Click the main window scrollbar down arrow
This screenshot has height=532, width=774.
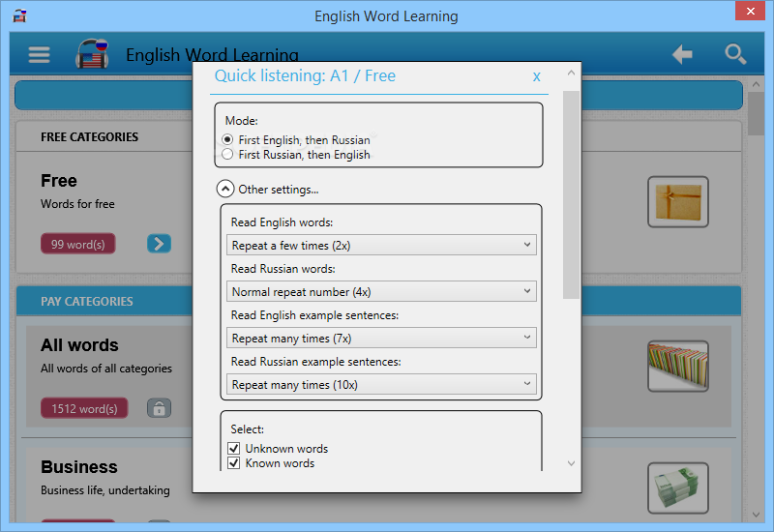756,515
